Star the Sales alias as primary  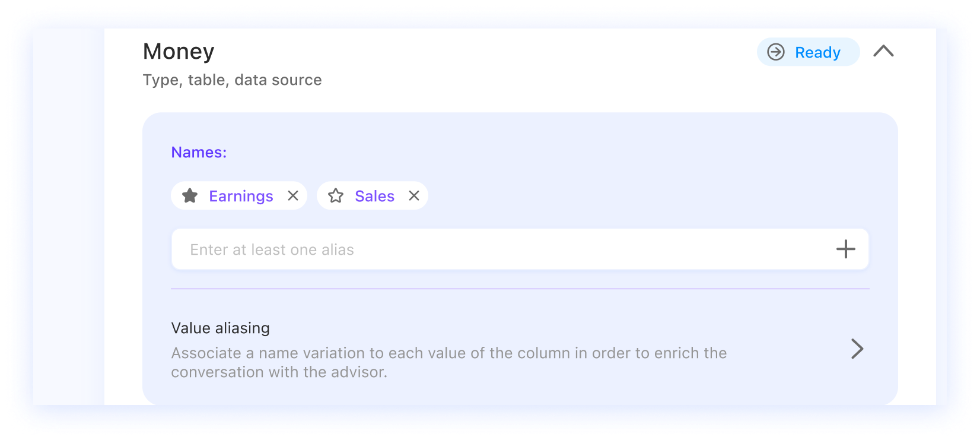(x=336, y=196)
